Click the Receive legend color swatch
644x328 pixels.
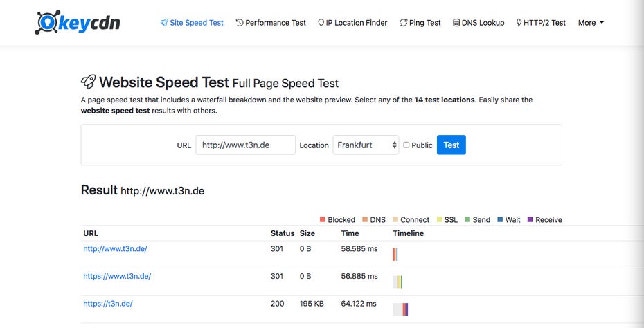(530, 219)
